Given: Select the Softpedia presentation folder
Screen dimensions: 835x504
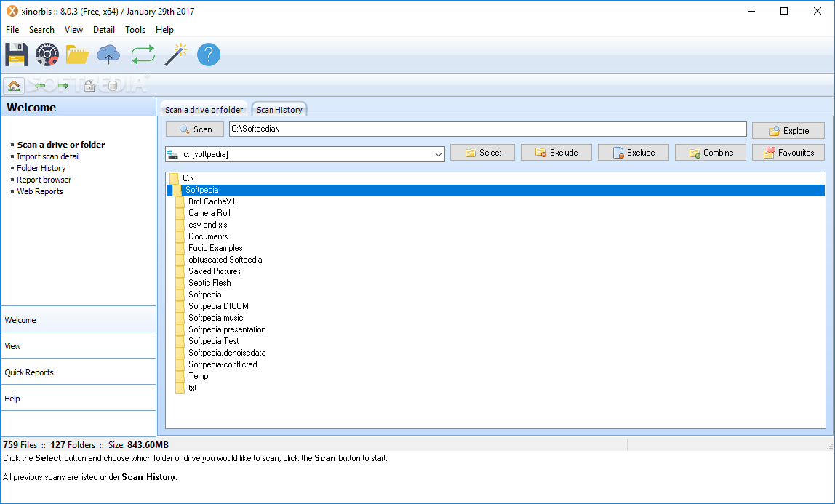Looking at the screenshot, I should pyautogui.click(x=227, y=329).
